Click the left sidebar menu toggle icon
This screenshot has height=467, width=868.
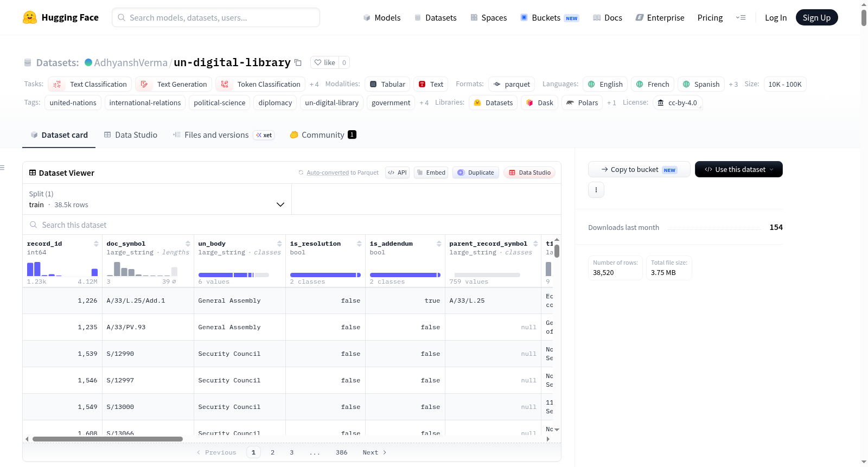click(x=2, y=168)
